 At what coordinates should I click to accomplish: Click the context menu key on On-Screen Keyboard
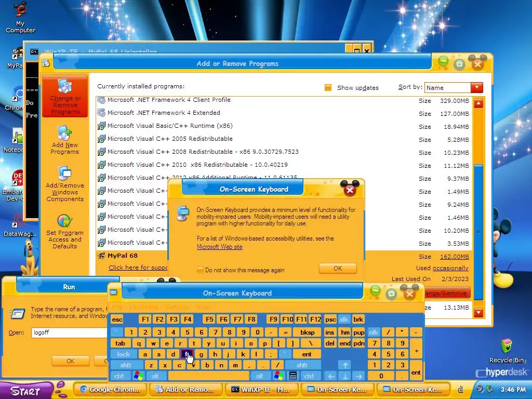293,376
